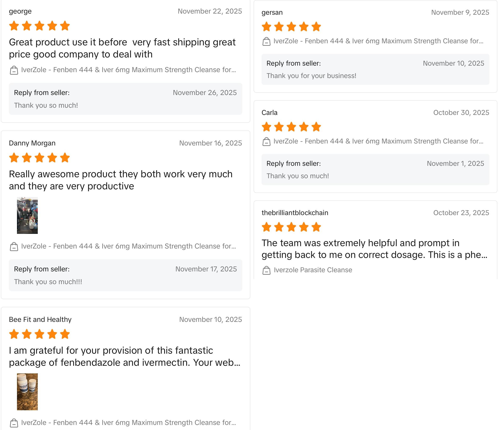Click the shopping bag icon in Danny Morgan's review
The width and height of the screenshot is (504, 430).
pos(14,247)
